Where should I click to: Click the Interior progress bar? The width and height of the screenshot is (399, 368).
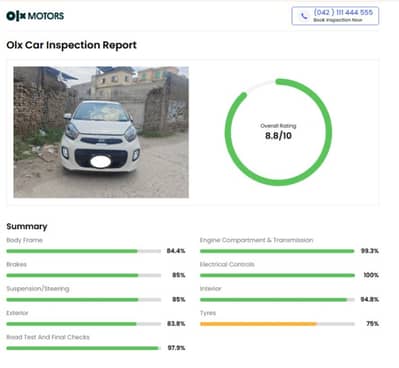(277, 300)
